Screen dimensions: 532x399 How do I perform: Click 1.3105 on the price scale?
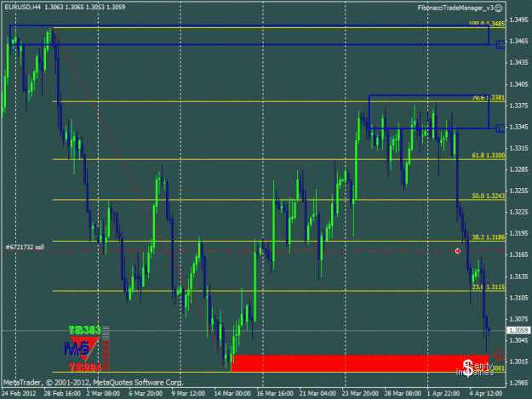pyautogui.click(x=519, y=298)
